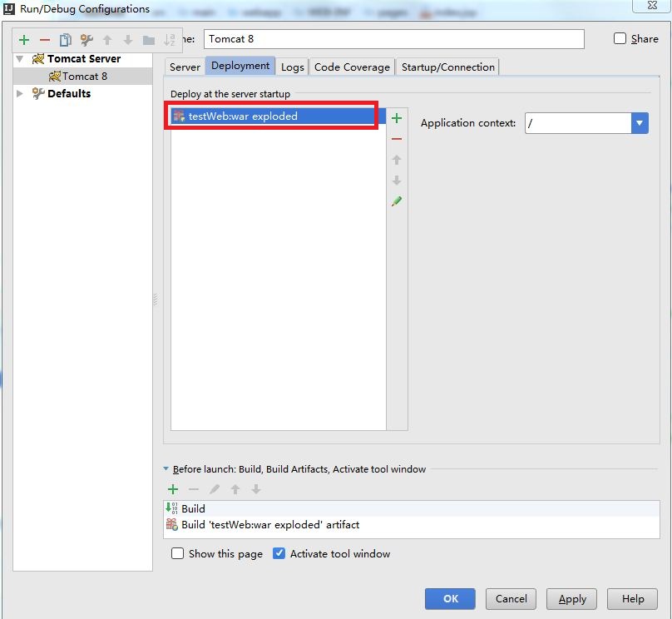The image size is (672, 619).
Task: Click the Defaults wrench icon in tree
Action: point(38,93)
